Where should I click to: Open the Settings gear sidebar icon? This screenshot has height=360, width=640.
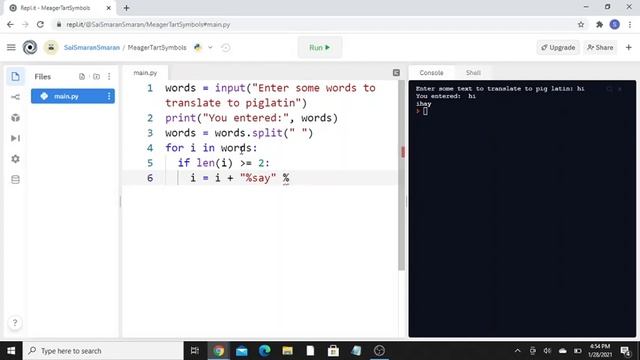16,159
